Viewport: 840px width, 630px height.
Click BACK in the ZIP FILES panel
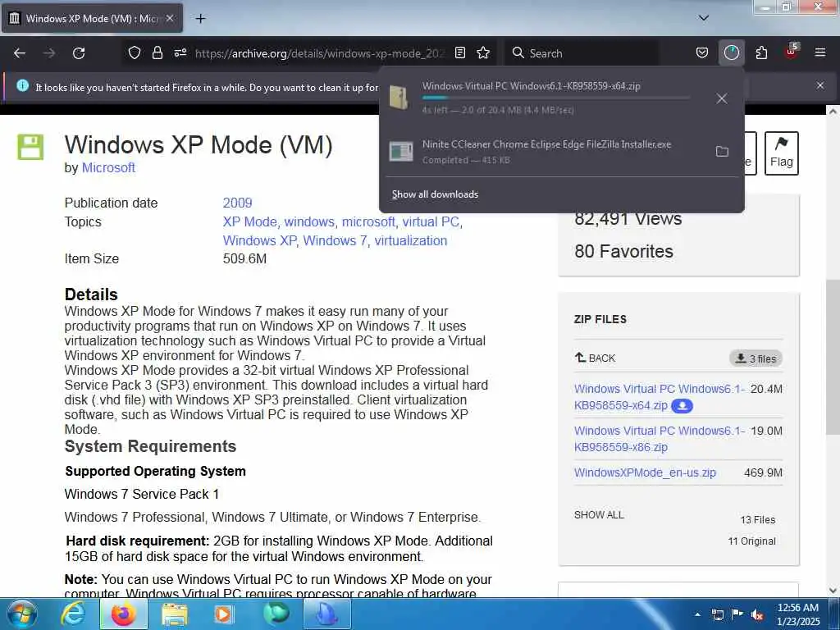(x=596, y=358)
